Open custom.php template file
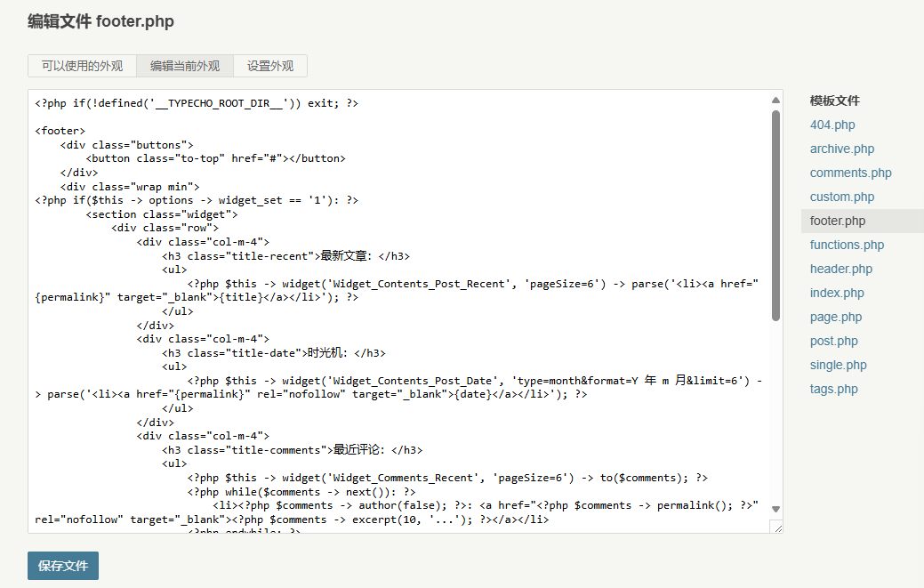This screenshot has width=924, height=588. click(841, 197)
